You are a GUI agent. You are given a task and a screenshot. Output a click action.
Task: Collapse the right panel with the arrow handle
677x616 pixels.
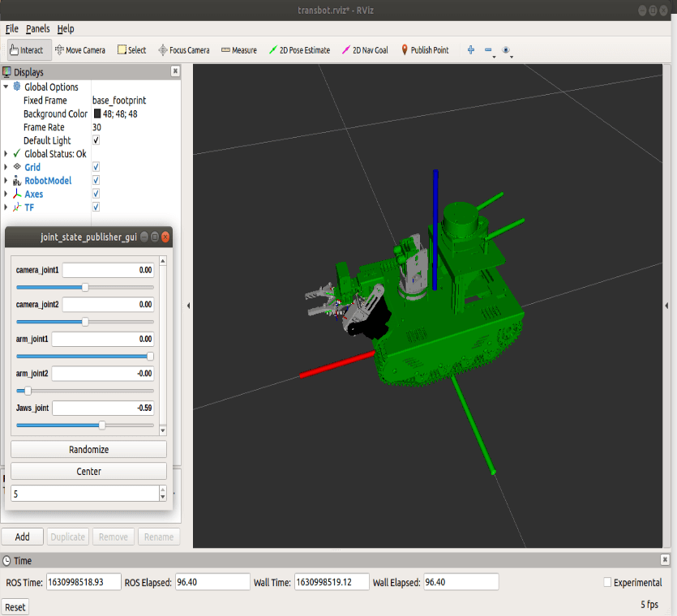coord(666,306)
